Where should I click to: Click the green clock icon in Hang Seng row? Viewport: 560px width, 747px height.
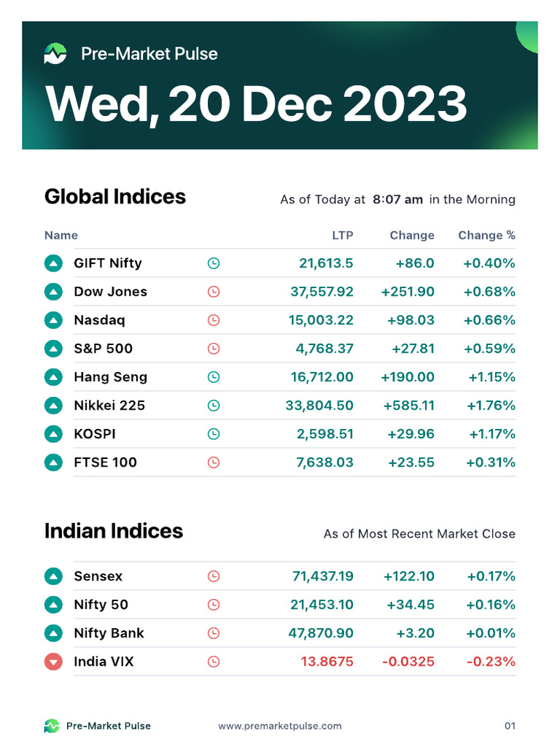tap(214, 377)
